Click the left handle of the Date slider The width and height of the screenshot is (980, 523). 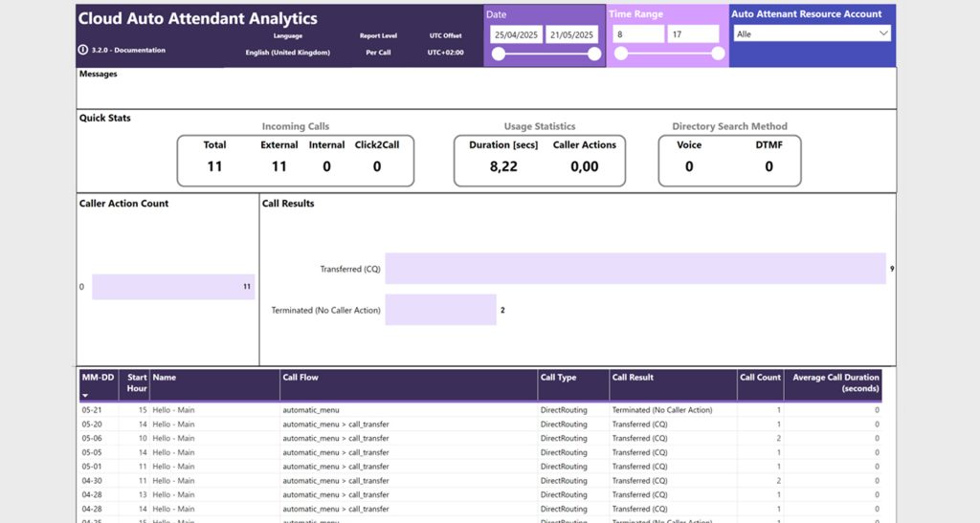[x=498, y=54]
